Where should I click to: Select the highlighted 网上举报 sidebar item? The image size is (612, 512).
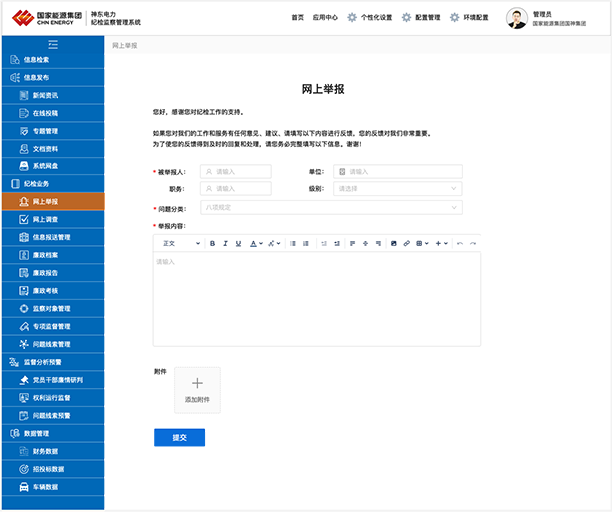click(53, 201)
